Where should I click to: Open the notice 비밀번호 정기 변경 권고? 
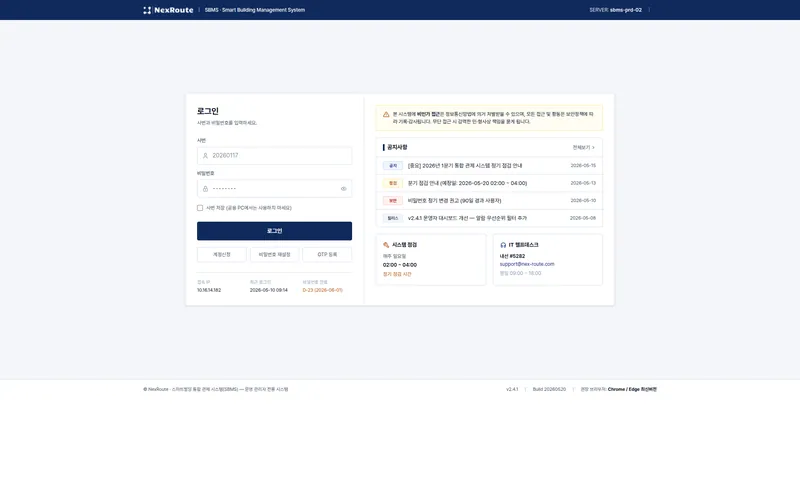(x=489, y=201)
